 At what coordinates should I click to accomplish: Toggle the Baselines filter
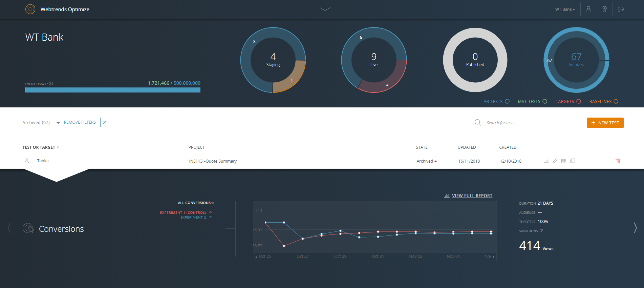(x=604, y=101)
